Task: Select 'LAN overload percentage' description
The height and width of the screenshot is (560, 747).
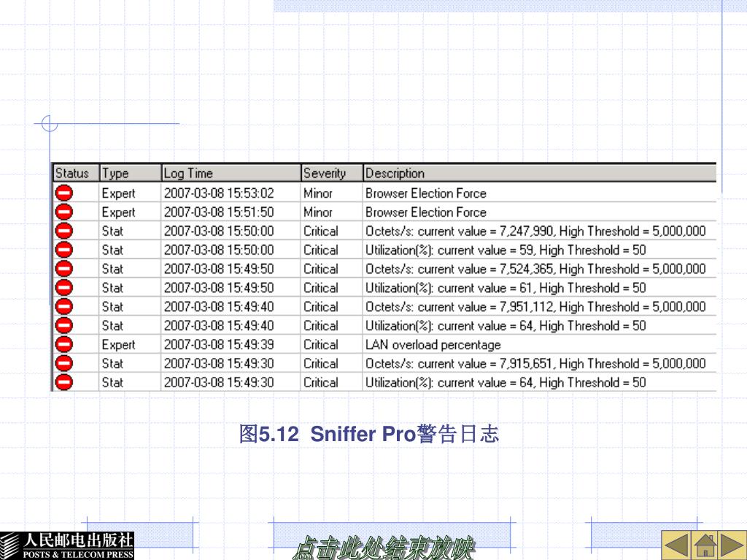Action: tap(433, 344)
